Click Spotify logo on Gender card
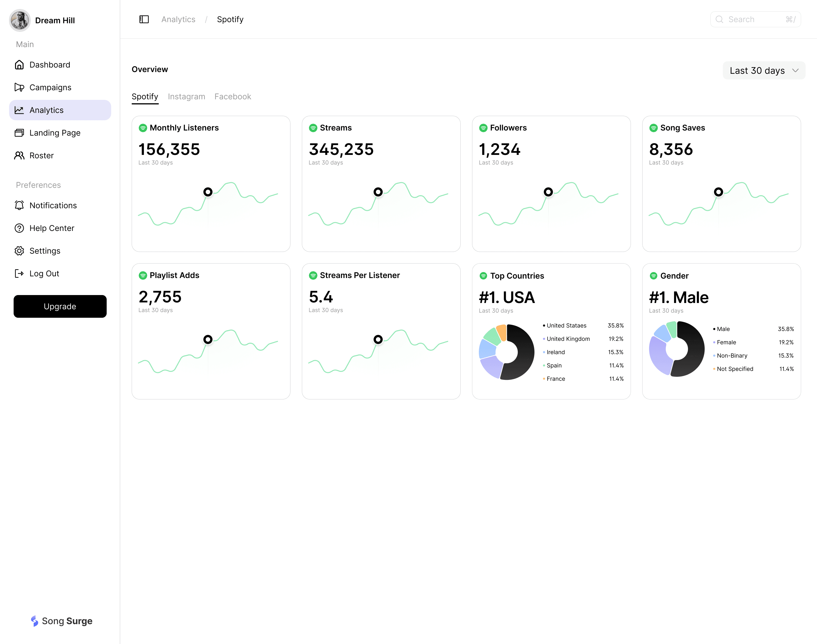This screenshot has width=817, height=644. 653,276
